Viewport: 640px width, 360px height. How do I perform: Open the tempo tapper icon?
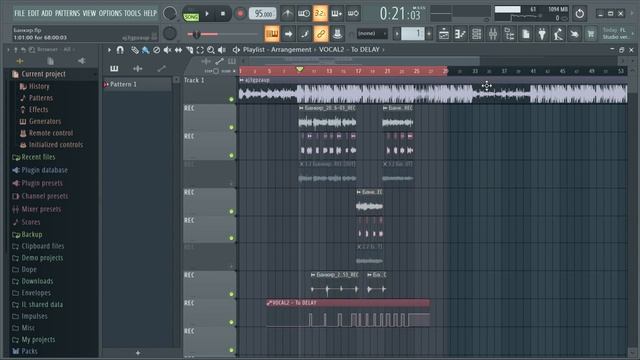coord(558,34)
